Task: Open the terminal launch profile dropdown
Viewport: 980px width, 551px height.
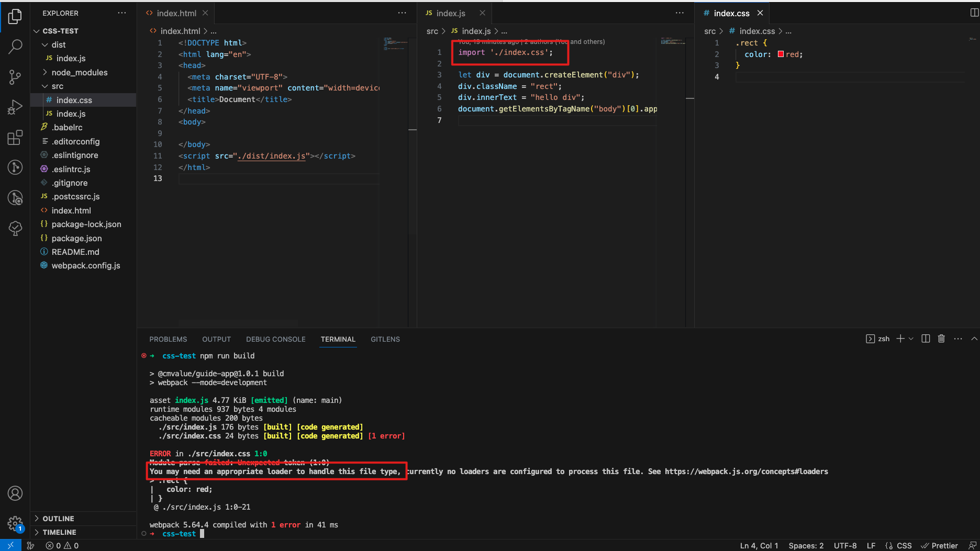Action: (x=911, y=339)
